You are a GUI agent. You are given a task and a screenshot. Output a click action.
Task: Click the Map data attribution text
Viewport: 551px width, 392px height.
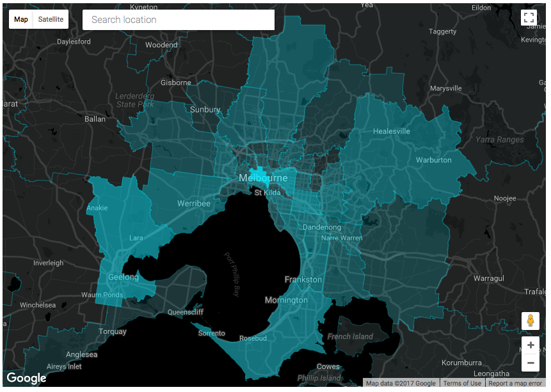click(x=401, y=383)
